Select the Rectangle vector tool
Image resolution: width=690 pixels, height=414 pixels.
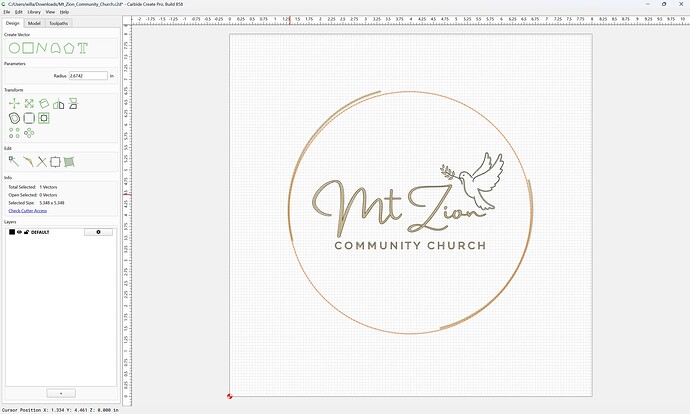(28, 48)
